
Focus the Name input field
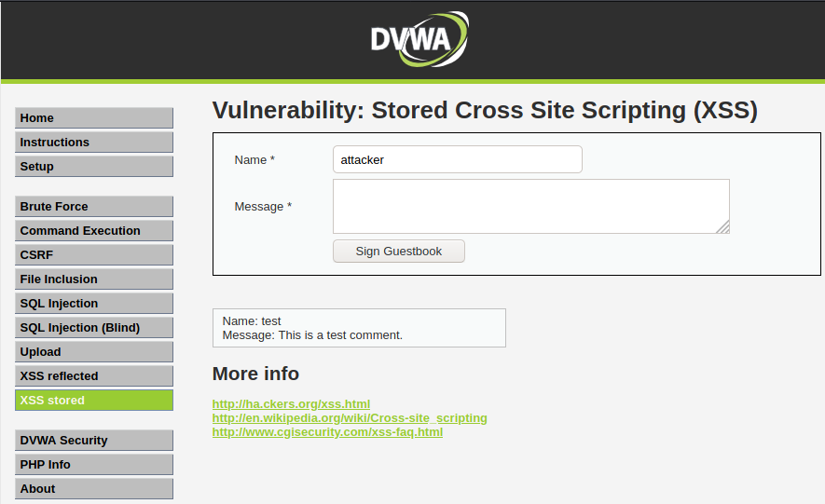point(458,159)
